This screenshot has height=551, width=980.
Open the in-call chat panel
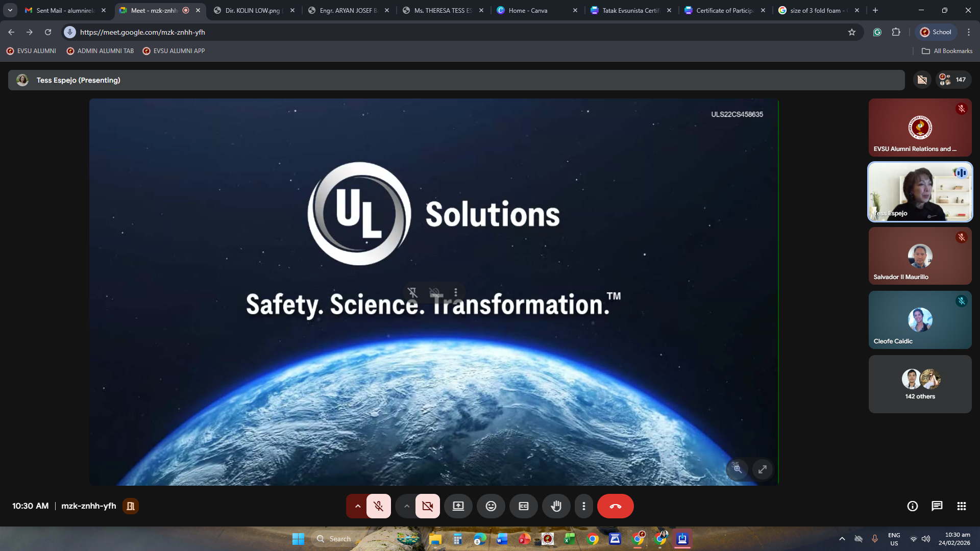pyautogui.click(x=937, y=506)
